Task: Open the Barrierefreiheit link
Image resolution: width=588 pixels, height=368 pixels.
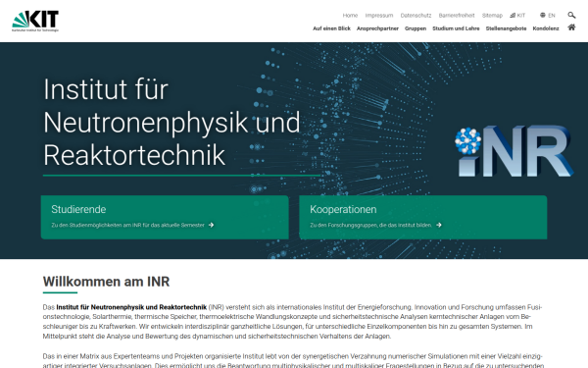Action: (x=457, y=16)
